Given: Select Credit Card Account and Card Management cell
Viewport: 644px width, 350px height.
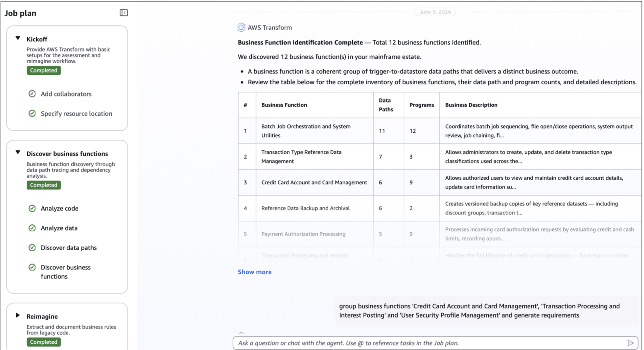Looking at the screenshot, I should (x=314, y=182).
